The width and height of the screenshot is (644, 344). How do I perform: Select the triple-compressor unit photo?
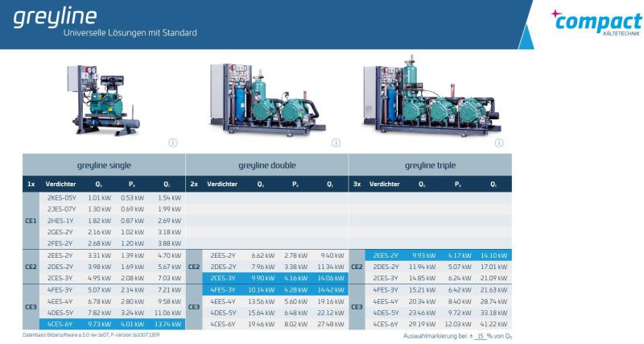[x=432, y=95]
